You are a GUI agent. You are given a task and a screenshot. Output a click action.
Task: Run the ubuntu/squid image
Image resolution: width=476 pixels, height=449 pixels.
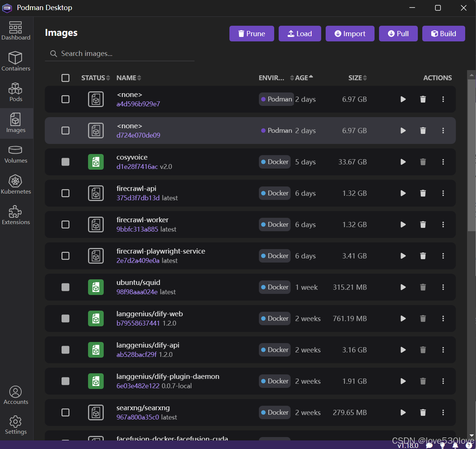(x=403, y=287)
